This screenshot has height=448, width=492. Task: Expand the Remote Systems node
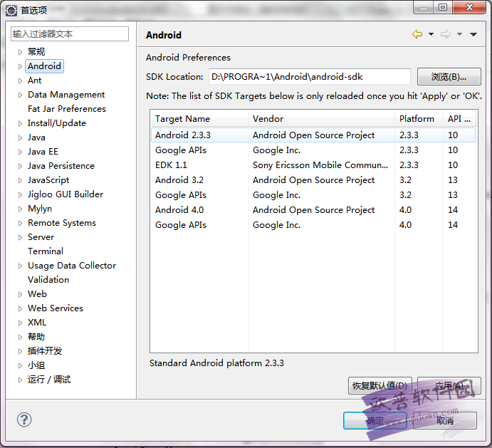coord(20,223)
